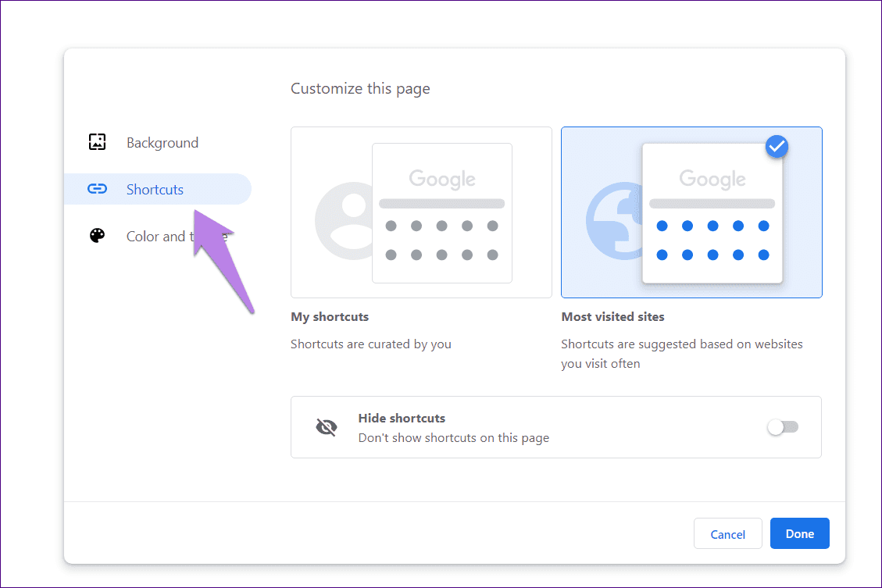This screenshot has height=588, width=882.
Task: Click the Google preview in My shortcuts
Action: (442, 213)
